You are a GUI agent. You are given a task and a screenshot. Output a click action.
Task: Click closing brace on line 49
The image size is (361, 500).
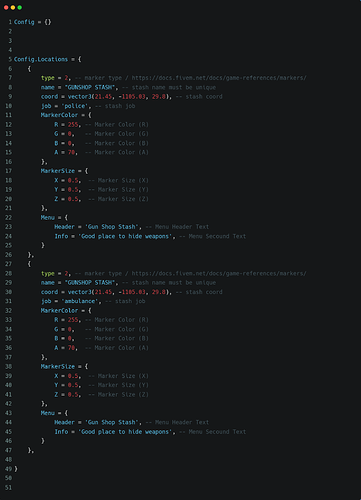[x=16, y=469]
